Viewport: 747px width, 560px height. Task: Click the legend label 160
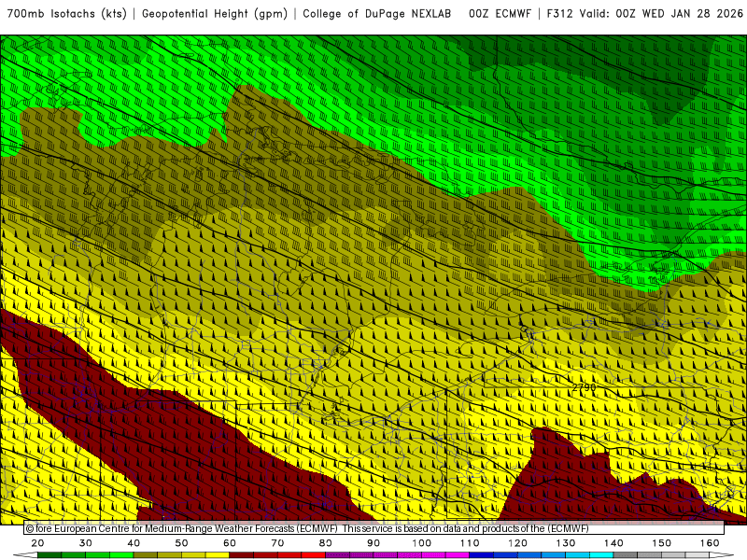710,543
